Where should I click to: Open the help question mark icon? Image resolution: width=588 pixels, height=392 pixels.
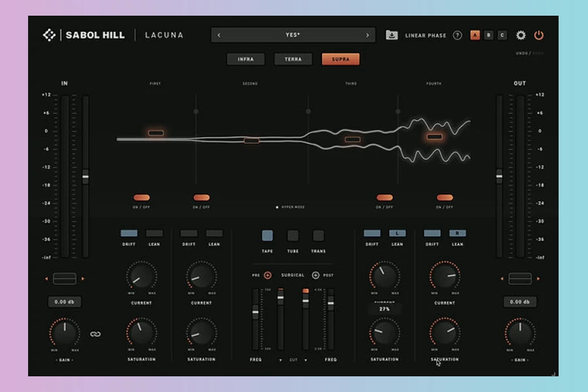pos(457,35)
